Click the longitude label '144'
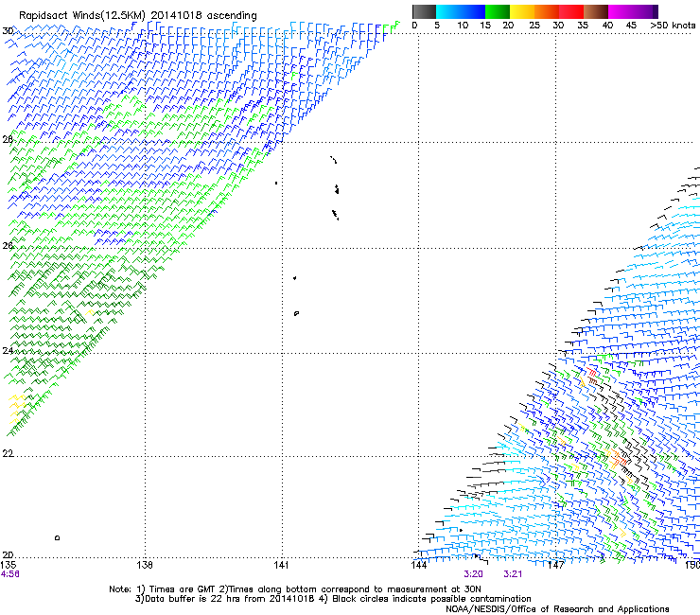 [419, 565]
